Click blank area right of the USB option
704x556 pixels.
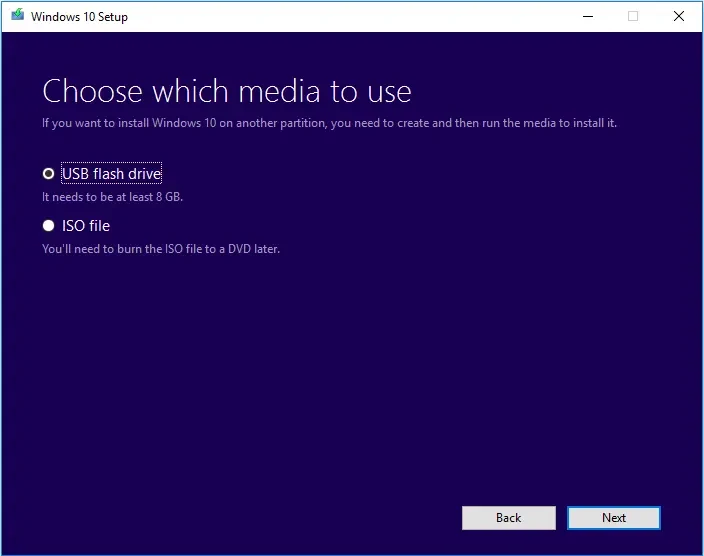[400, 174]
